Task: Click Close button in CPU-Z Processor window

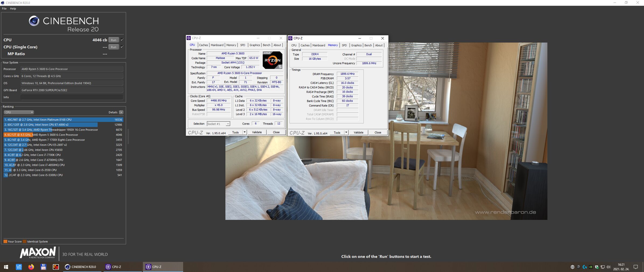Action: point(276,132)
